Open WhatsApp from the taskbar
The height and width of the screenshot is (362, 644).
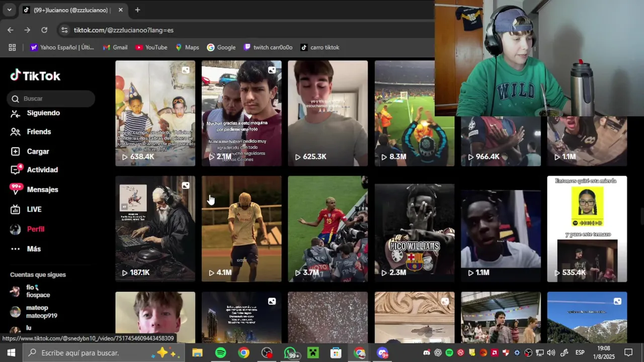[x=290, y=353]
